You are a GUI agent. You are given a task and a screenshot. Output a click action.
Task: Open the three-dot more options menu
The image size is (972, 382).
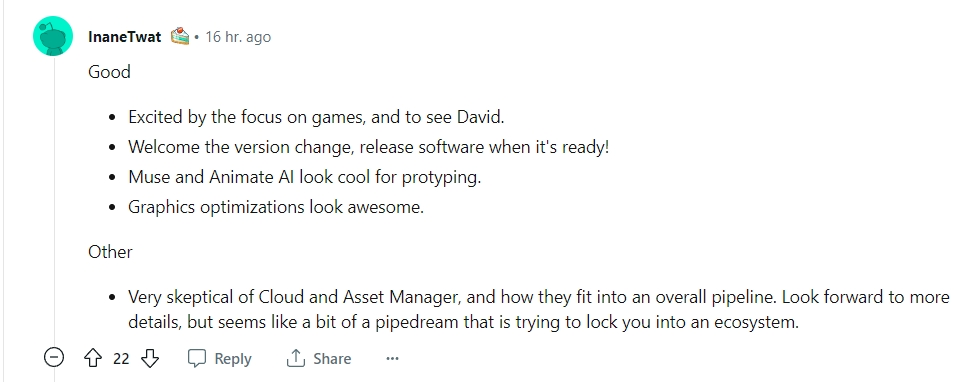point(392,358)
